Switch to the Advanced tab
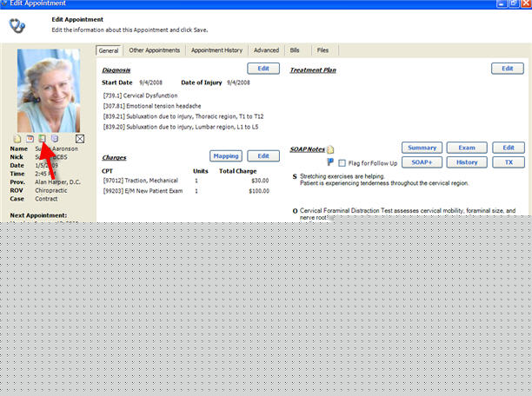This screenshot has height=396, width=532. (x=266, y=50)
